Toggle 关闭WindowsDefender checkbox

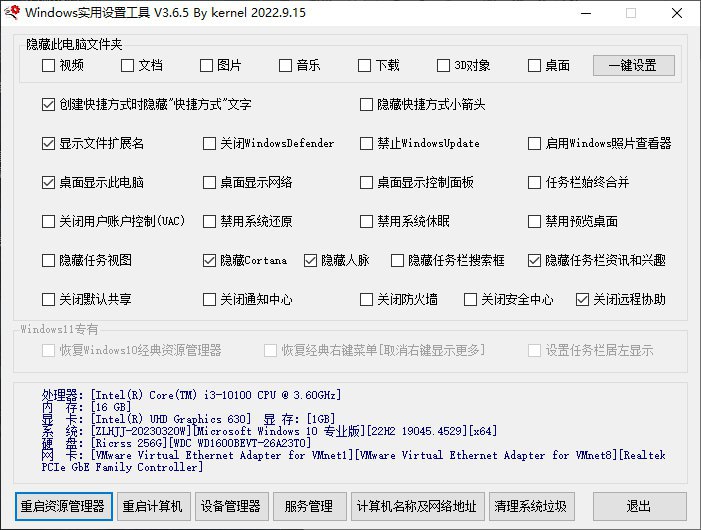tap(209, 143)
